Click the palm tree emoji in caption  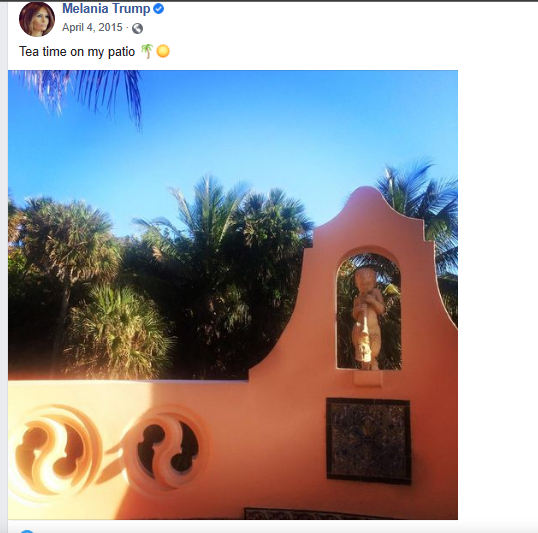click(x=147, y=51)
